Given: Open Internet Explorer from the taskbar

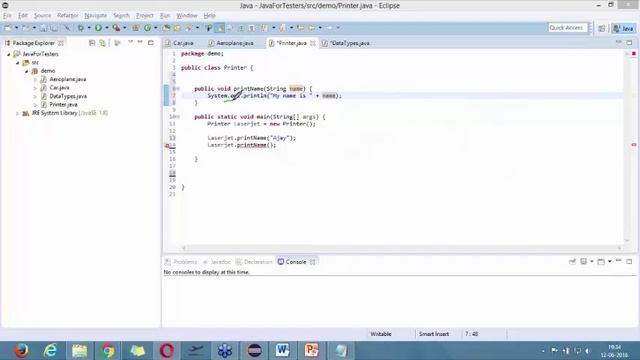Looking at the screenshot, I should click(x=51, y=351).
